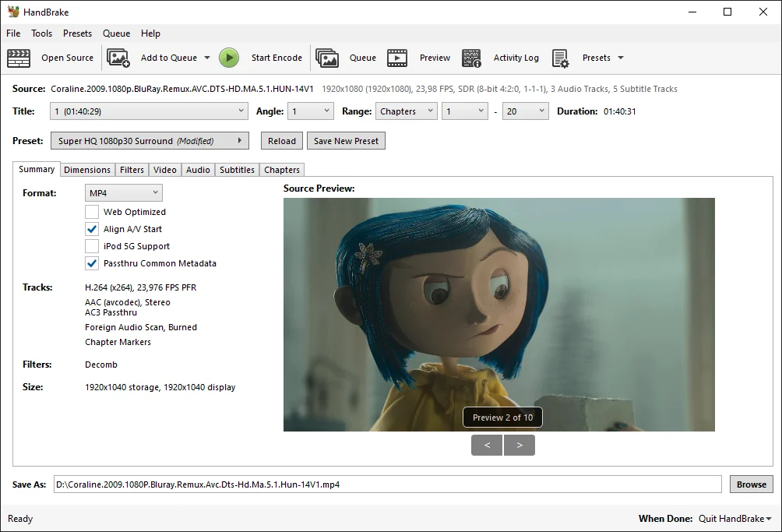Switch to the Subtitles tab
782x532 pixels.
237,170
